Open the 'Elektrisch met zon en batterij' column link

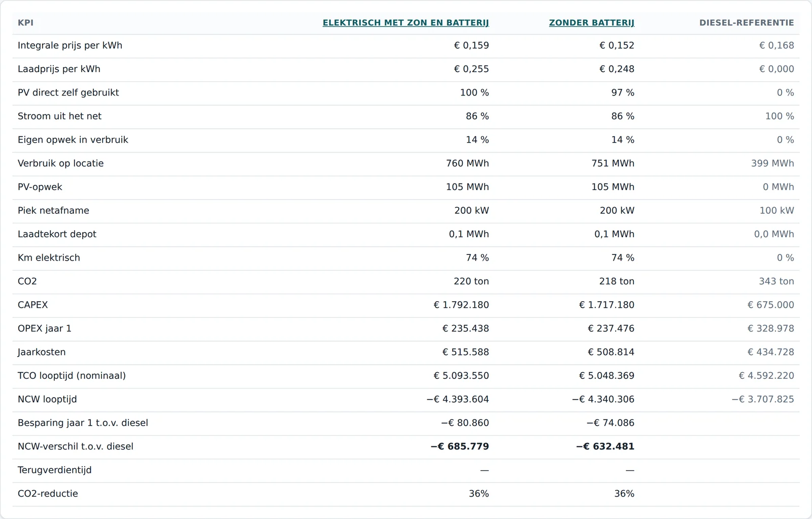point(406,23)
